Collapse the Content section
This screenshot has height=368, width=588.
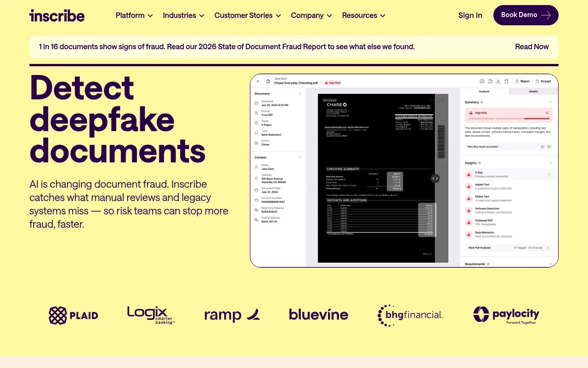click(x=300, y=157)
